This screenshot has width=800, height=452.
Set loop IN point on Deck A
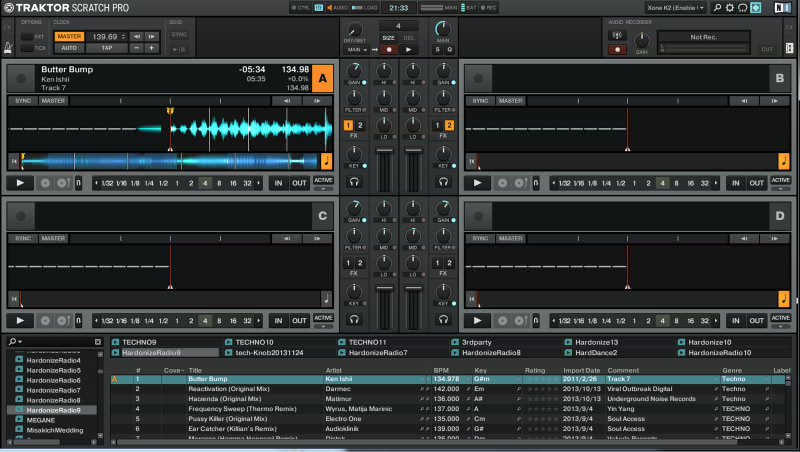(x=278, y=183)
